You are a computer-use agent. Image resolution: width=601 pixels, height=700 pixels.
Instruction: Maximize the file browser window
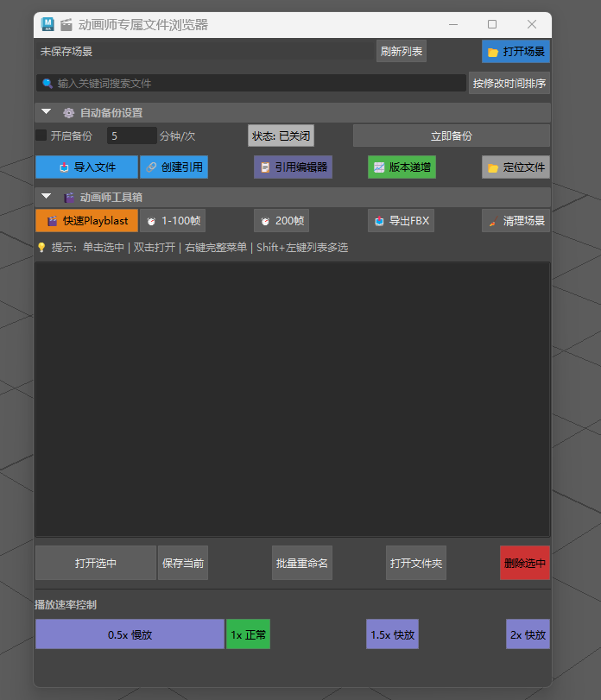[492, 24]
